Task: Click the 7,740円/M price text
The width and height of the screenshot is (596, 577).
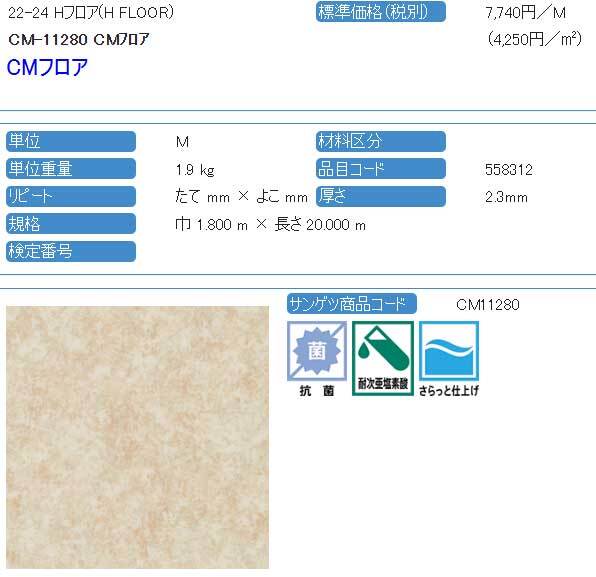Action: pyautogui.click(x=526, y=13)
